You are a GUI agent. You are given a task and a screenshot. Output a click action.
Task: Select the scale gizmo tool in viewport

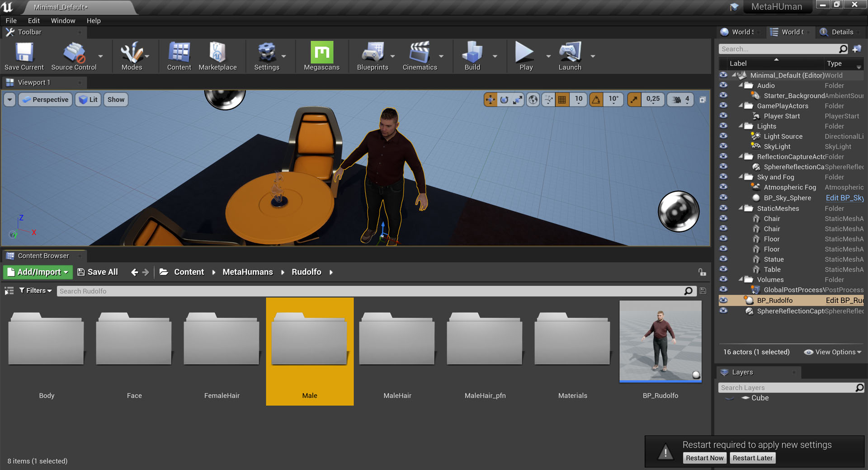[518, 99]
